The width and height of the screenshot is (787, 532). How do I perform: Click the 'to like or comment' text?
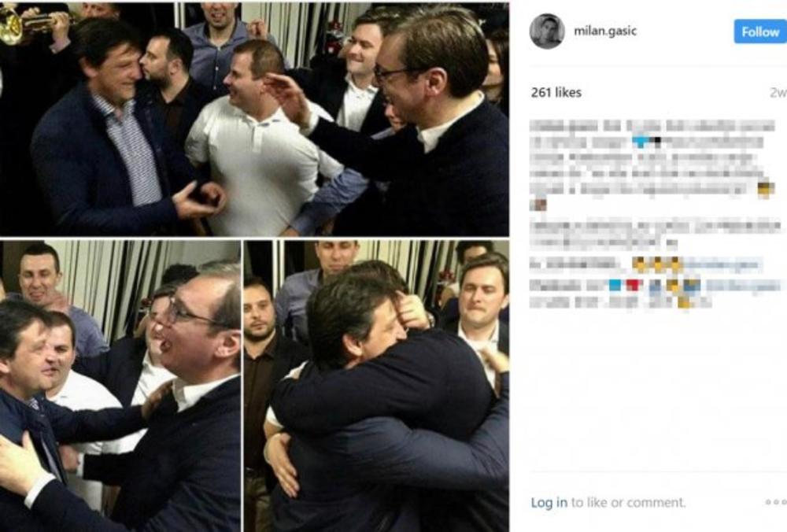tap(628, 502)
